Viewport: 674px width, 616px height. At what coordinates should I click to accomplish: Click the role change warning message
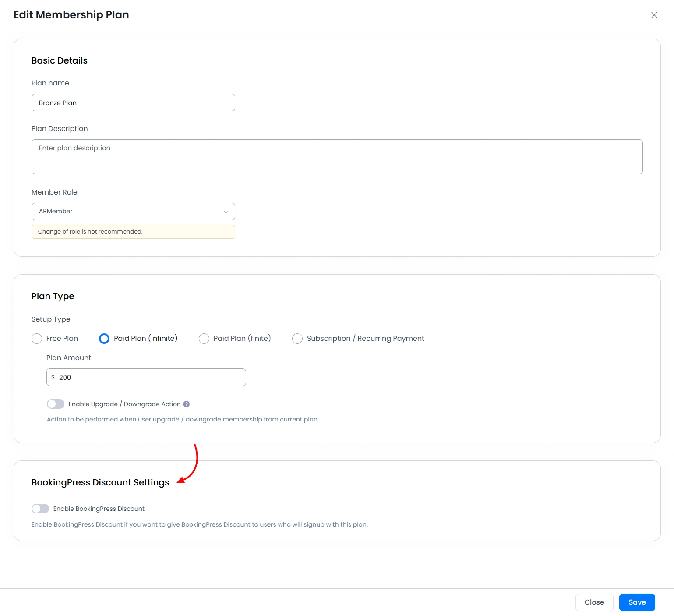coord(133,231)
